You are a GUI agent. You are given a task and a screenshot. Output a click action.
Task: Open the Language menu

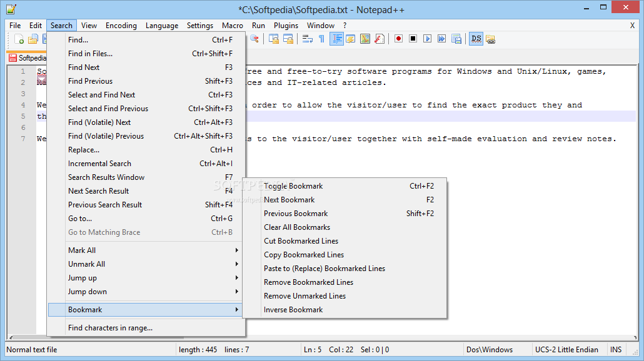click(162, 26)
